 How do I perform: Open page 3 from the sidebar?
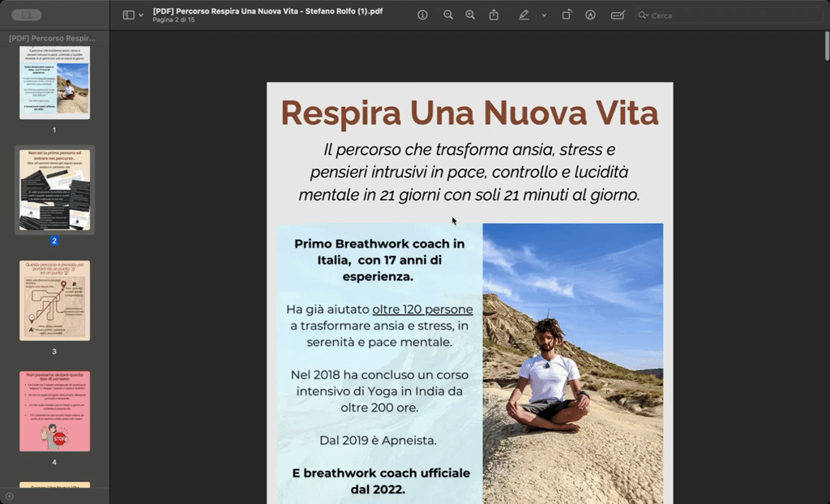click(53, 301)
